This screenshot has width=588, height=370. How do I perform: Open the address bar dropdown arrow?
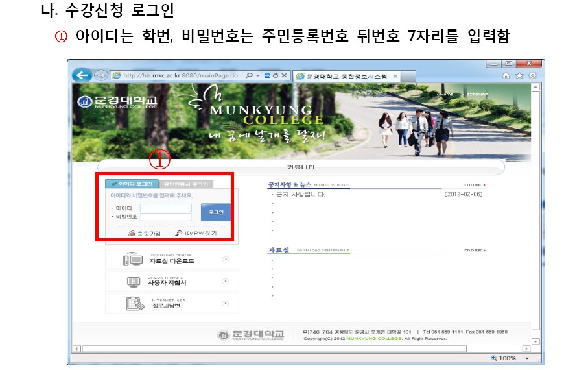[257, 75]
